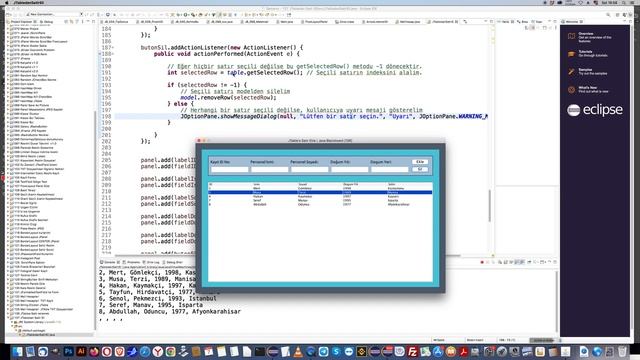Open Adobe Acrobat from the Dock
Screen dimensions: 640x360
[x=464, y=351]
